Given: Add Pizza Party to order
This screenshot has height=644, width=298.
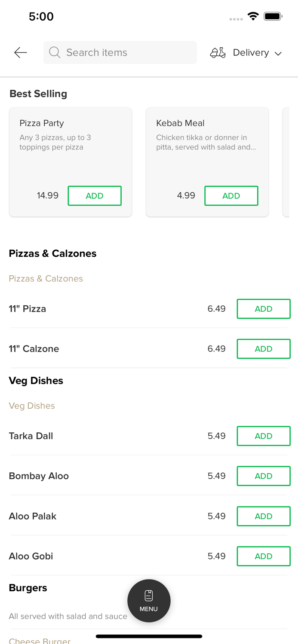Looking at the screenshot, I should [95, 196].
